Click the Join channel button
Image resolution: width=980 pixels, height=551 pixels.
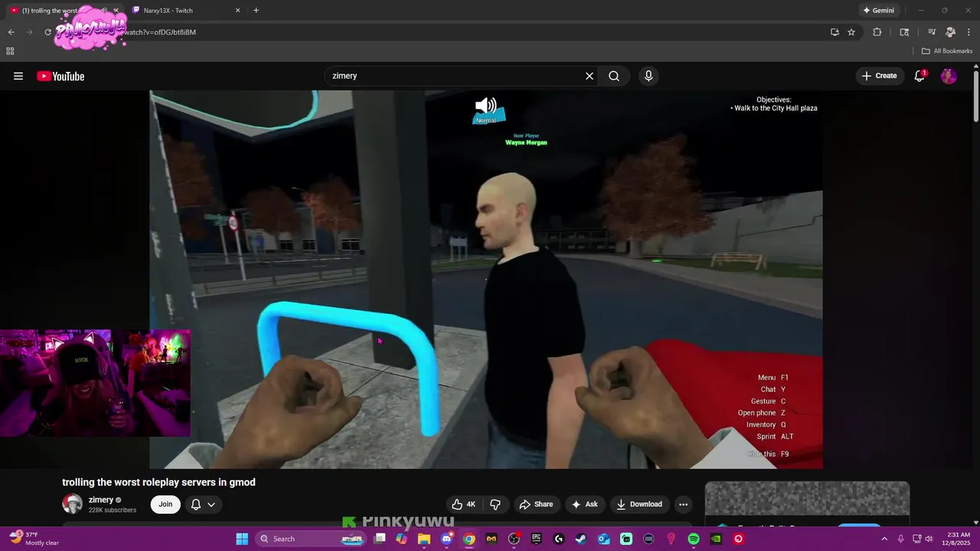165,504
